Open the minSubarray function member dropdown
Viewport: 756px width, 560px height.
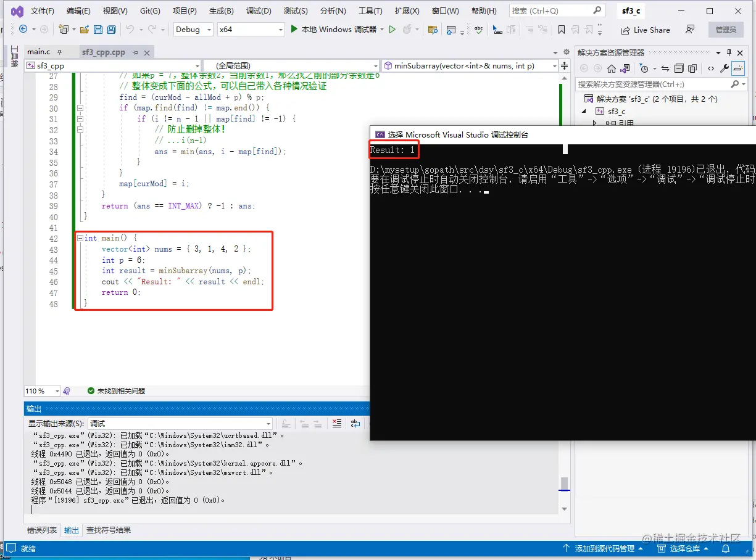470,65
